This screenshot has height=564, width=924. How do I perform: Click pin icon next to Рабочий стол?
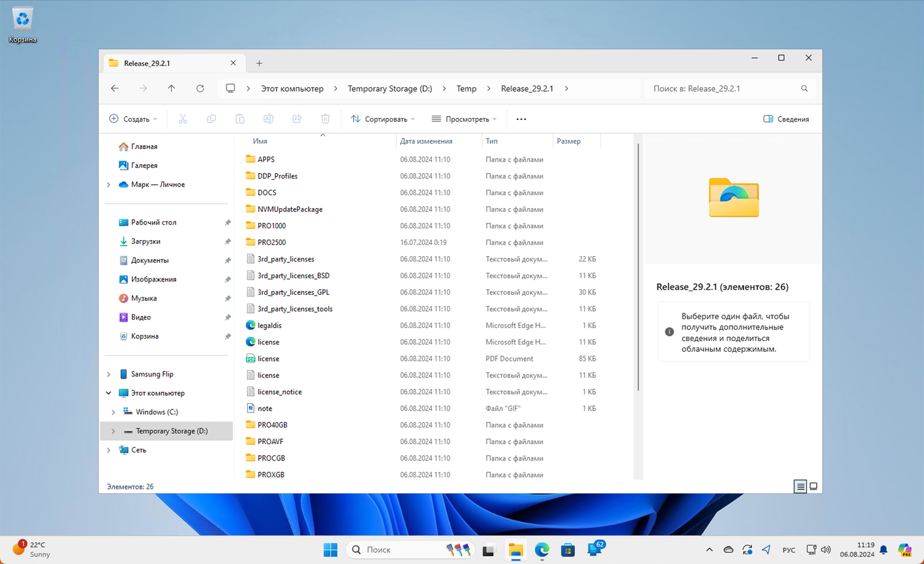[228, 223]
